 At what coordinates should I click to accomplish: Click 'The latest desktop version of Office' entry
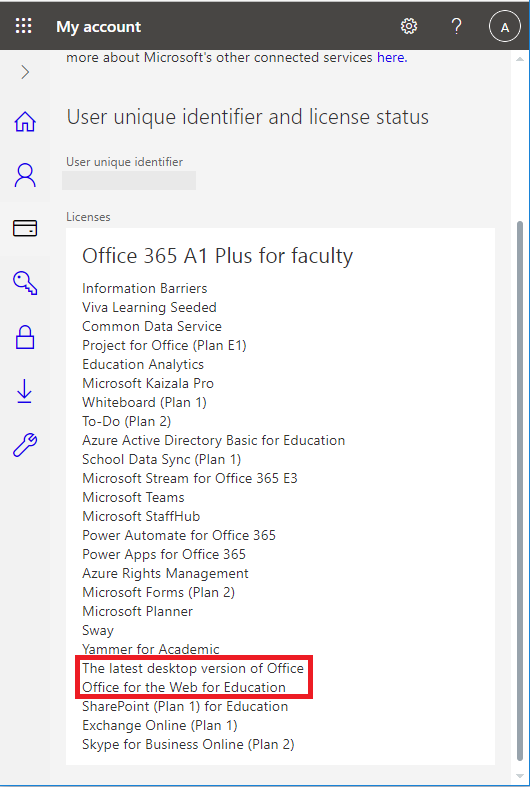[193, 669]
